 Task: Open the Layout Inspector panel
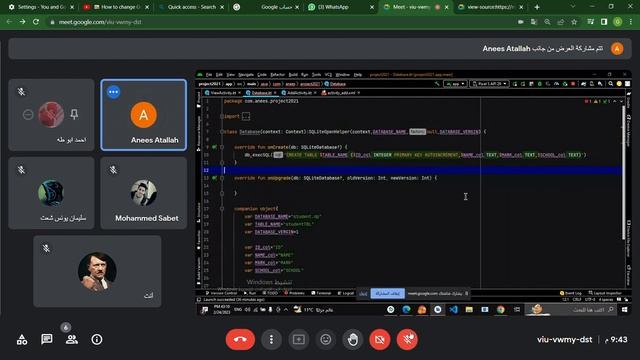pos(605,293)
